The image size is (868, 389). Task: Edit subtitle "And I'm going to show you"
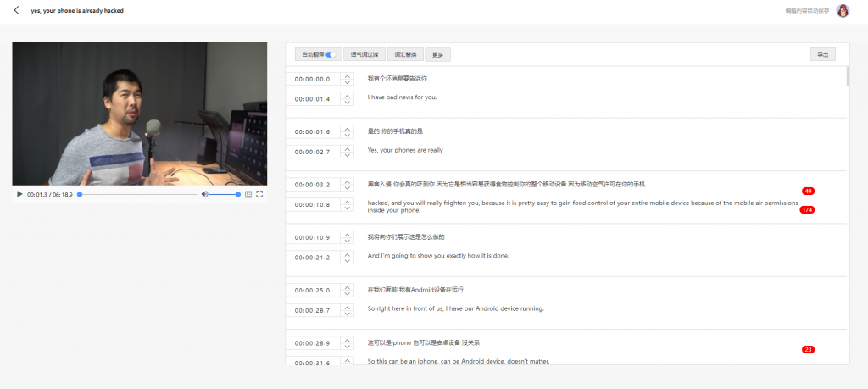(x=438, y=256)
